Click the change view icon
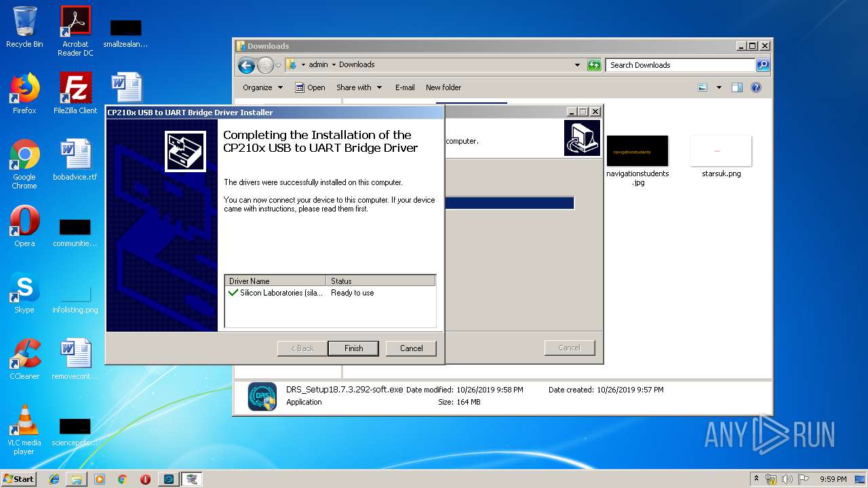This screenshot has width=868, height=488. click(x=703, y=87)
